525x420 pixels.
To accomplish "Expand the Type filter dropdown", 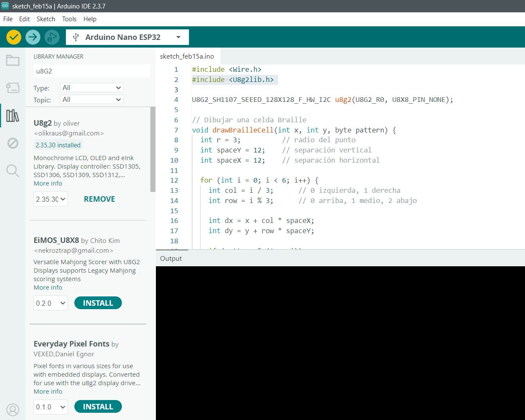I will [92, 87].
